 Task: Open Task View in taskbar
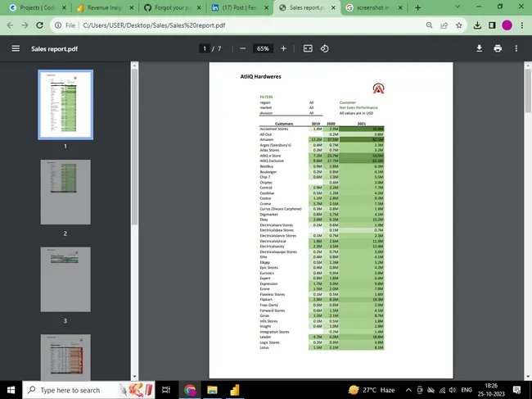[x=166, y=390]
